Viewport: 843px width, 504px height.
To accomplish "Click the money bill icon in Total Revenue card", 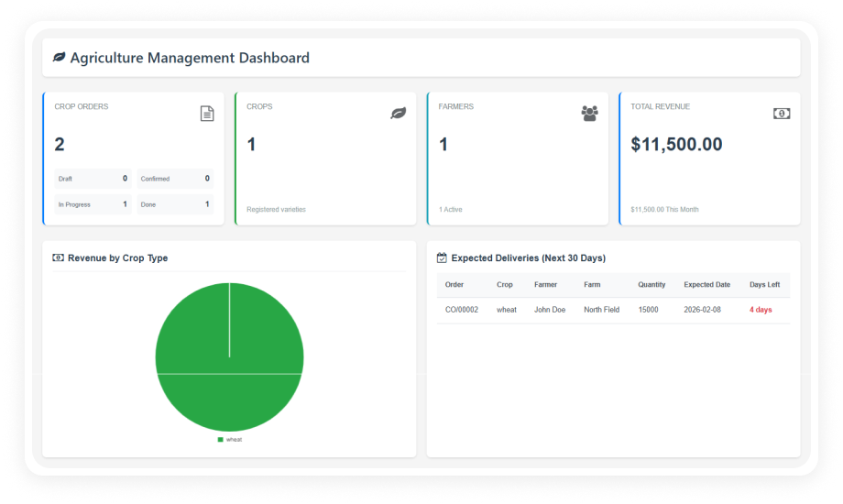I will click(782, 114).
